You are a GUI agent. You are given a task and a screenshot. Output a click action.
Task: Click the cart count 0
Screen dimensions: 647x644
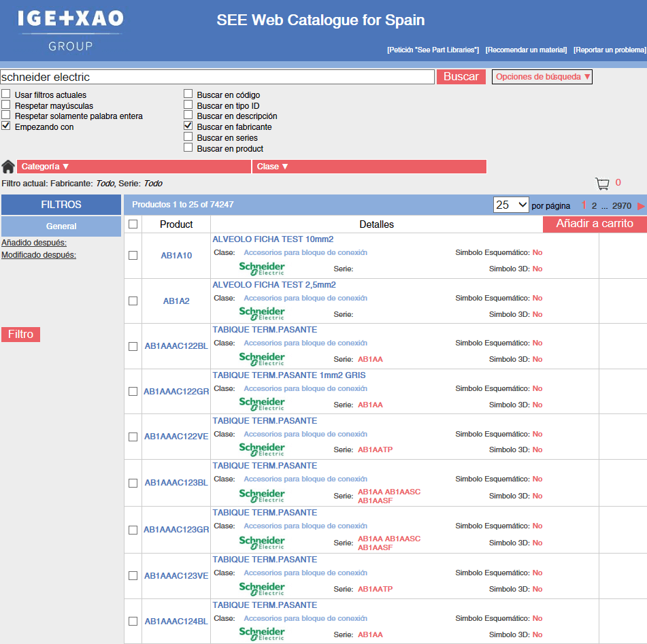pos(618,183)
